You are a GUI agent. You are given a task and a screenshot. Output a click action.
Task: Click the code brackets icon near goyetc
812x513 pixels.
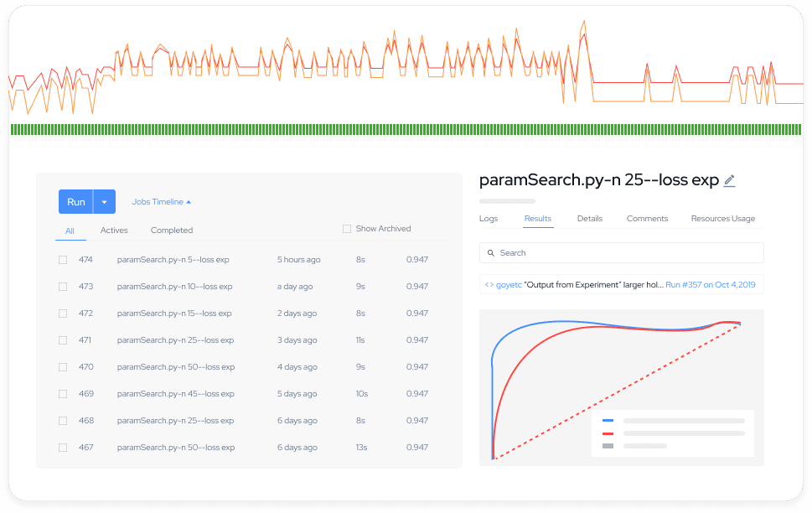coord(489,285)
